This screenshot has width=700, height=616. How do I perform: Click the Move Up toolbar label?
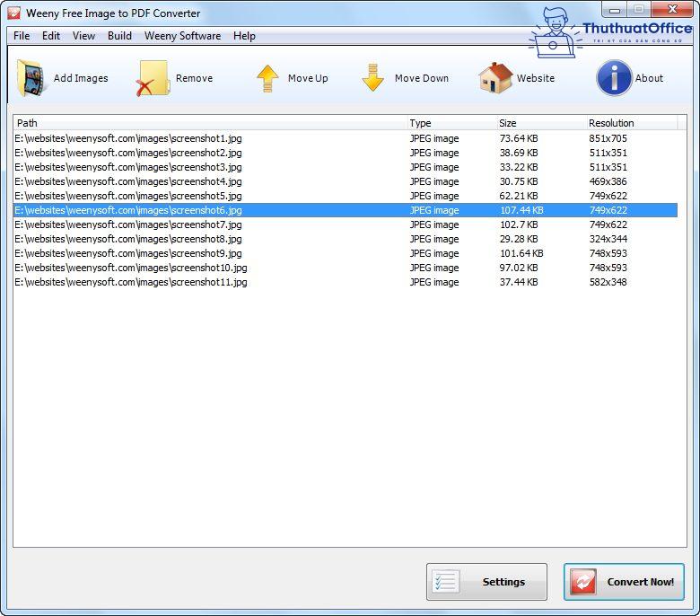click(308, 78)
